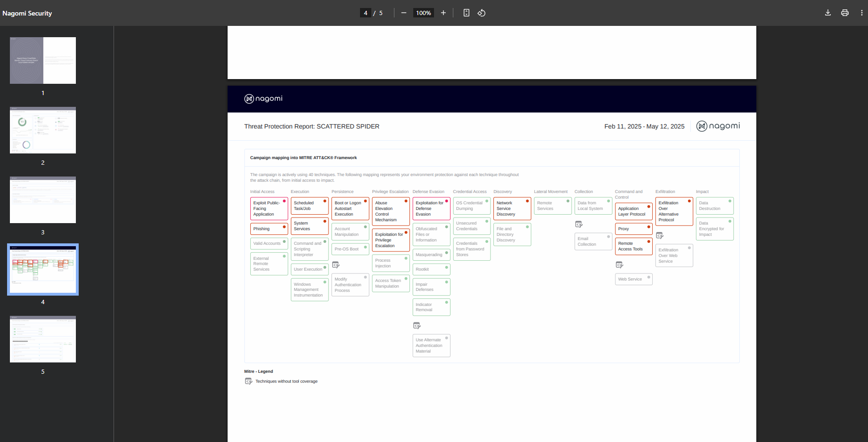This screenshot has width=868, height=442.
Task: Click Application Layer Protocol card
Action: (634, 211)
